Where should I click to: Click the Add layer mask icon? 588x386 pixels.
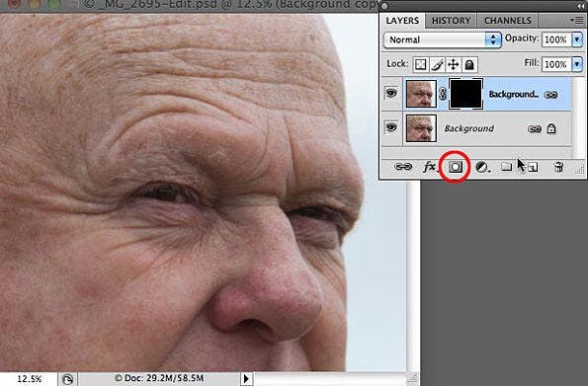[x=455, y=167]
